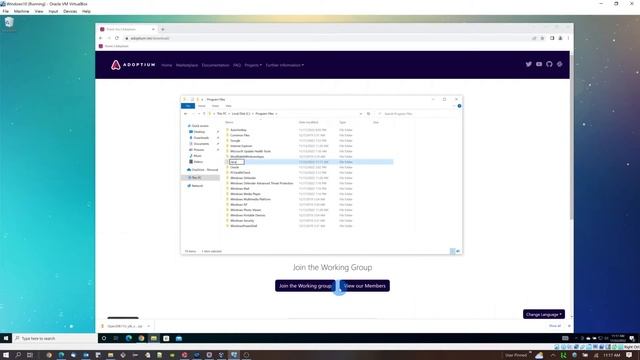The height and width of the screenshot is (360, 640).
Task: Click Show all downloads in Chrome bar
Action: coord(555,326)
